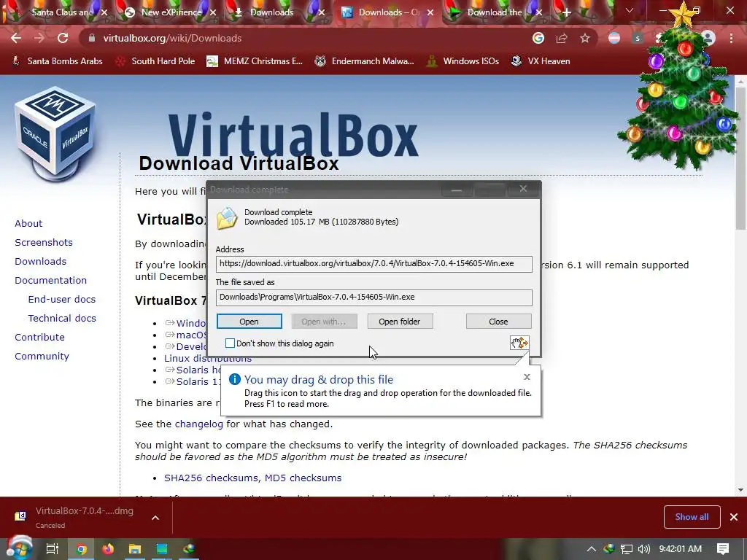The width and height of the screenshot is (747, 560).
Task: Open the Chrome three-dot menu
Action: pyautogui.click(x=731, y=38)
